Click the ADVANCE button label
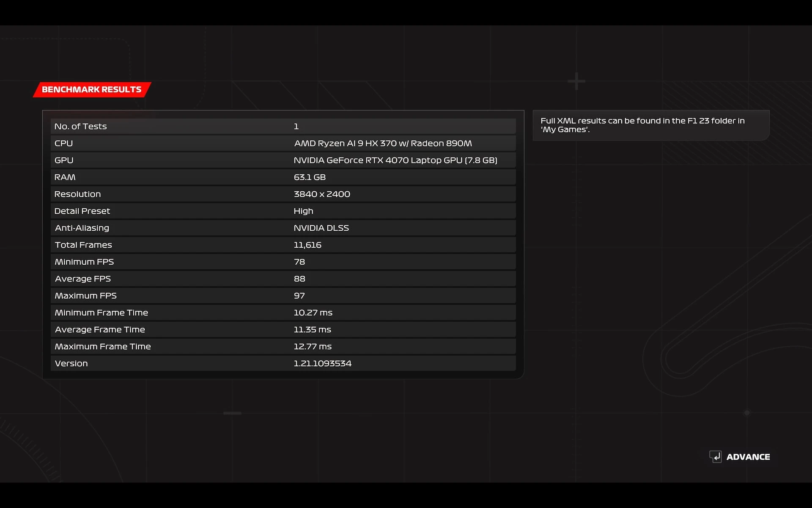Viewport: 812px width, 508px height. tap(748, 457)
